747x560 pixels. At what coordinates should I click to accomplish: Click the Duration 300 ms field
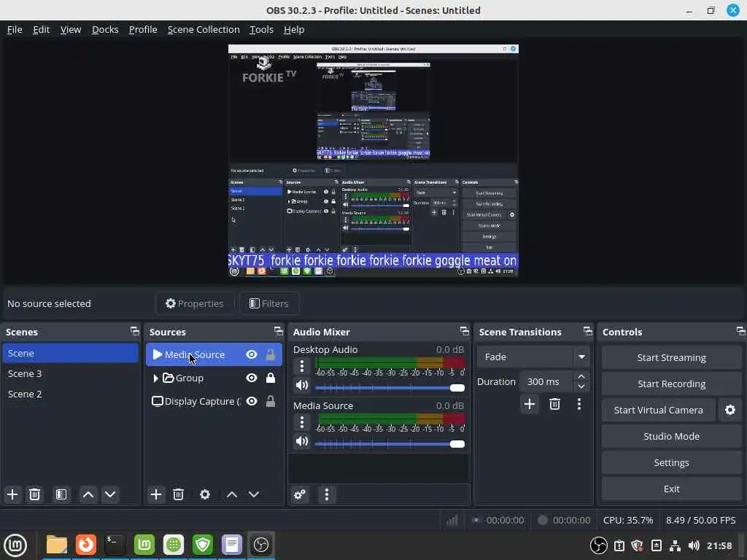tap(547, 381)
